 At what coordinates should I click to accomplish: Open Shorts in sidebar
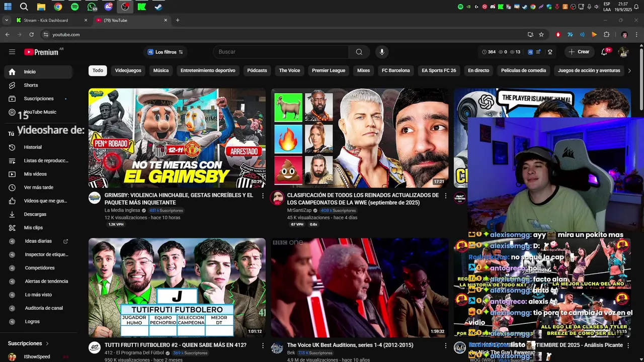(x=38, y=85)
